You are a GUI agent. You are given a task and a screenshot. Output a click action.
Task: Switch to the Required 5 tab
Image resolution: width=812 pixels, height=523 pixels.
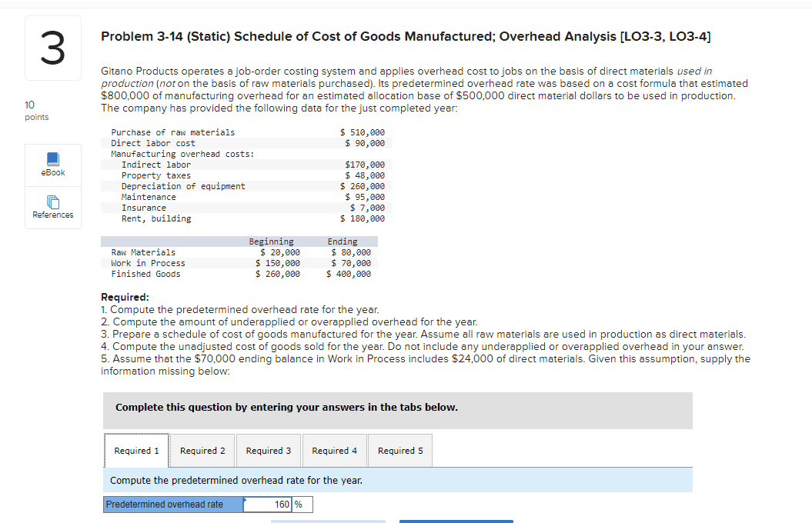[399, 450]
